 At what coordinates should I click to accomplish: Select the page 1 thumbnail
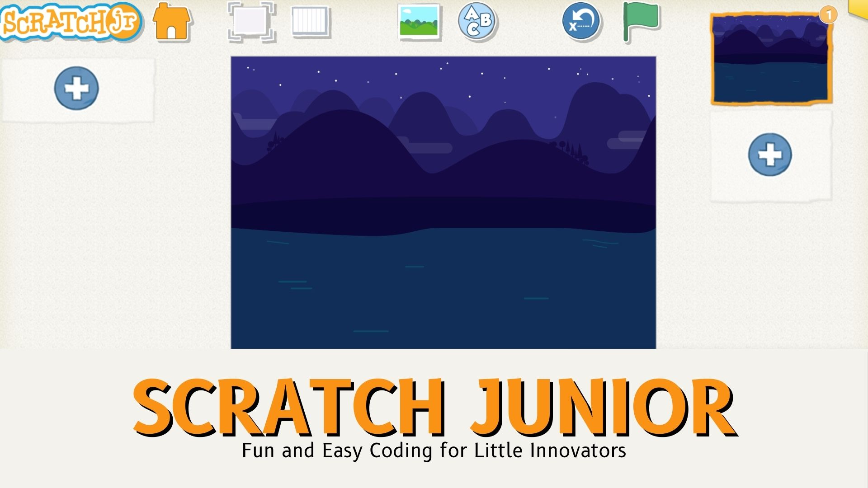[x=770, y=59]
